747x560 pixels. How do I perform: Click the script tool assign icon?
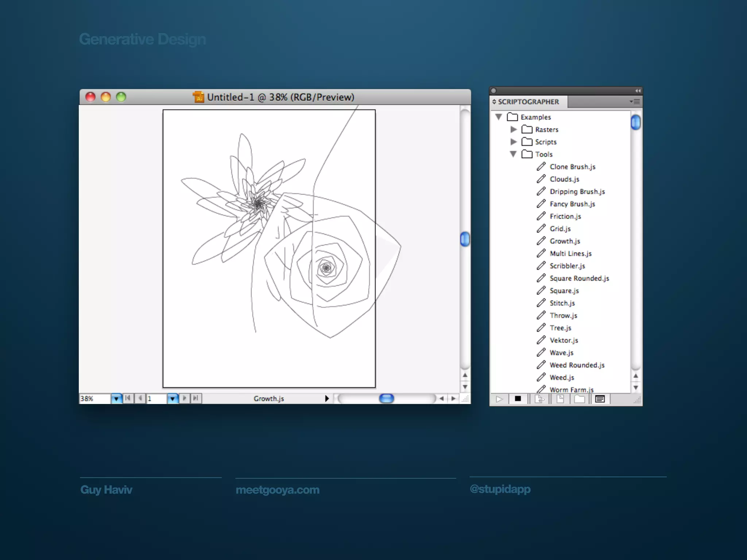click(x=539, y=399)
